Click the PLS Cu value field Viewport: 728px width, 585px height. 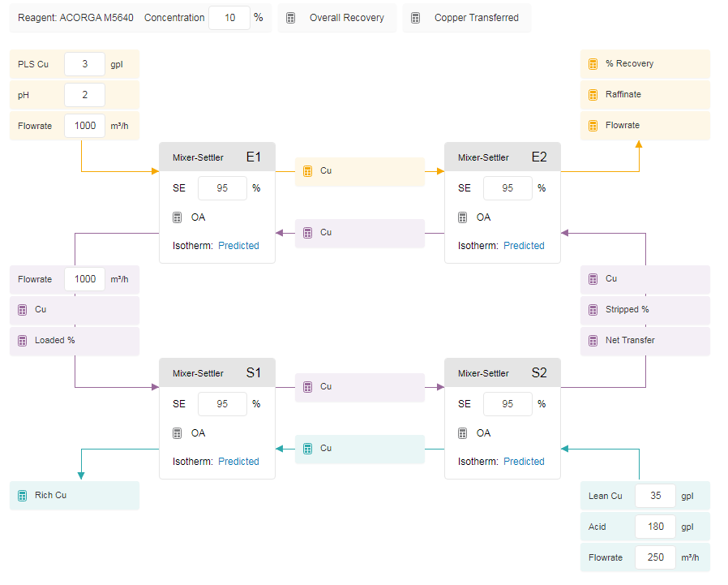tap(84, 64)
